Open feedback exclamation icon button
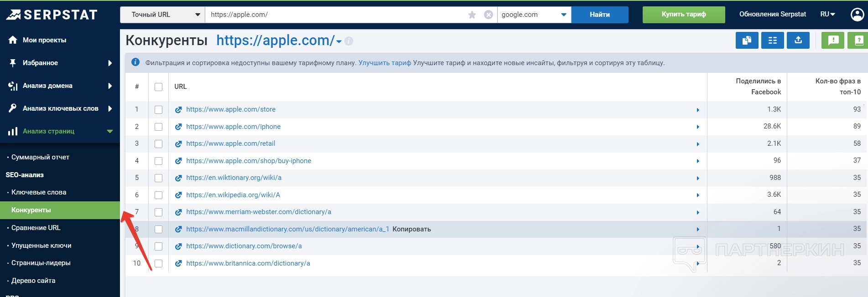The image size is (868, 297). click(833, 41)
